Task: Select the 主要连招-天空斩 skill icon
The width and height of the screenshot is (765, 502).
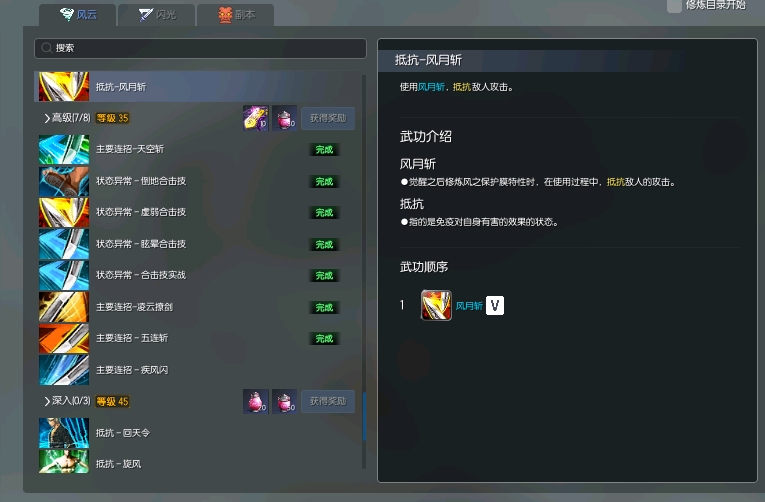Action: [x=64, y=149]
